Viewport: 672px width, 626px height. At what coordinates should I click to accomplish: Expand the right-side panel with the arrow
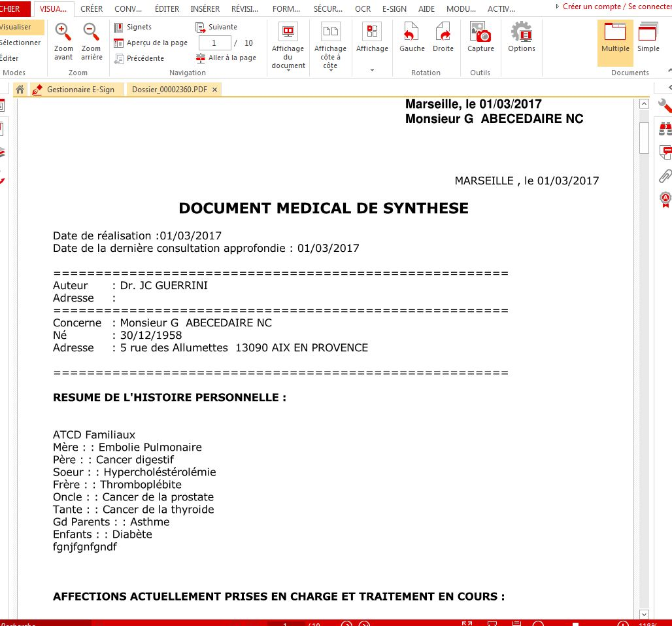[x=669, y=88]
